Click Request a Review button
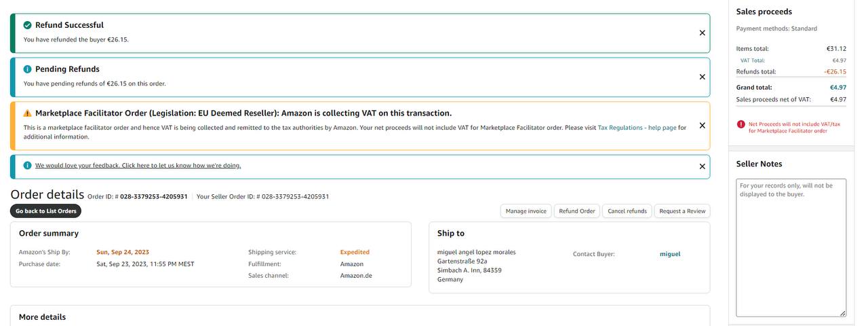 tap(682, 211)
